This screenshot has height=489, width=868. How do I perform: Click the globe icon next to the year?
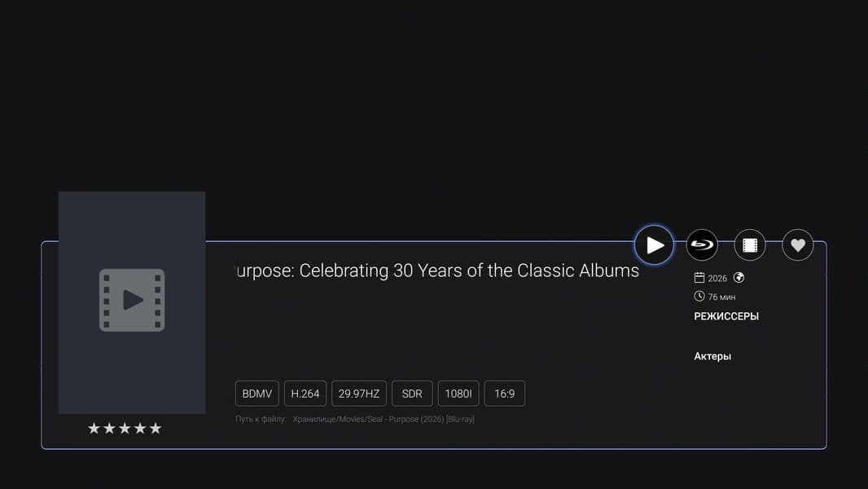point(739,277)
